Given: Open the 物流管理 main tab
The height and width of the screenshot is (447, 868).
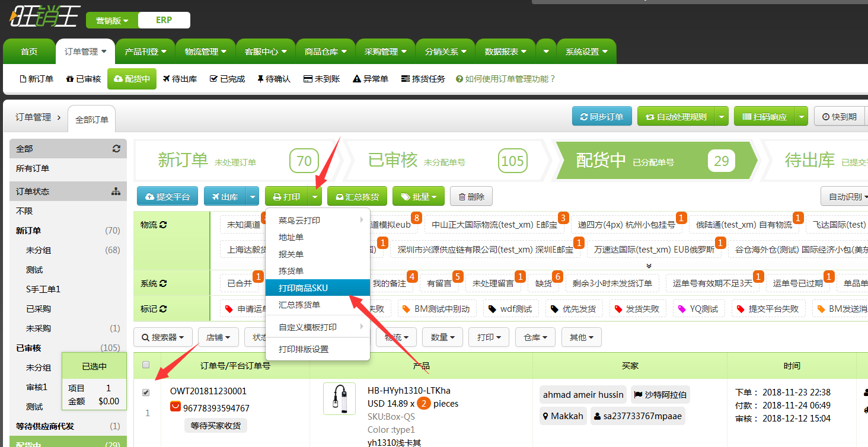Looking at the screenshot, I should (205, 52).
